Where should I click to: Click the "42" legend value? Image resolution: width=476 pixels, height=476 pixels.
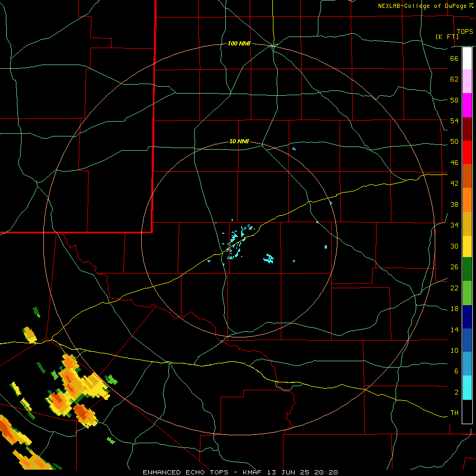454,183
